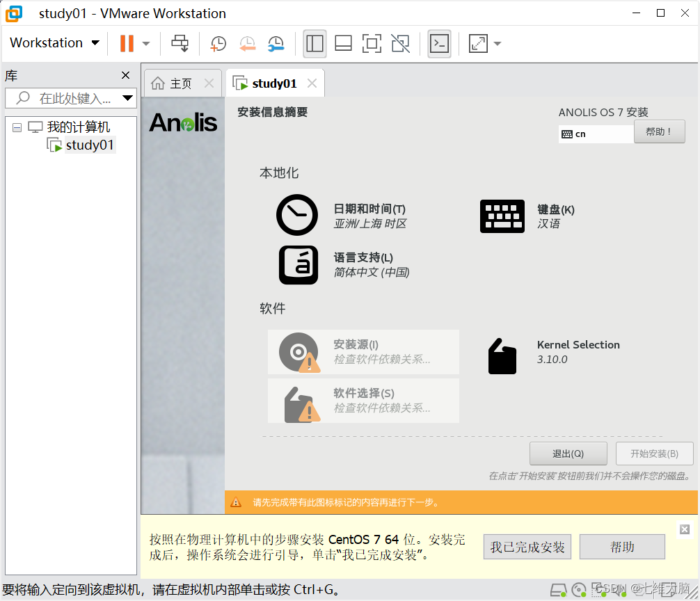The width and height of the screenshot is (700, 601).
Task: Open Kernel Selection 3.10.0 label
Action: [x=578, y=351]
